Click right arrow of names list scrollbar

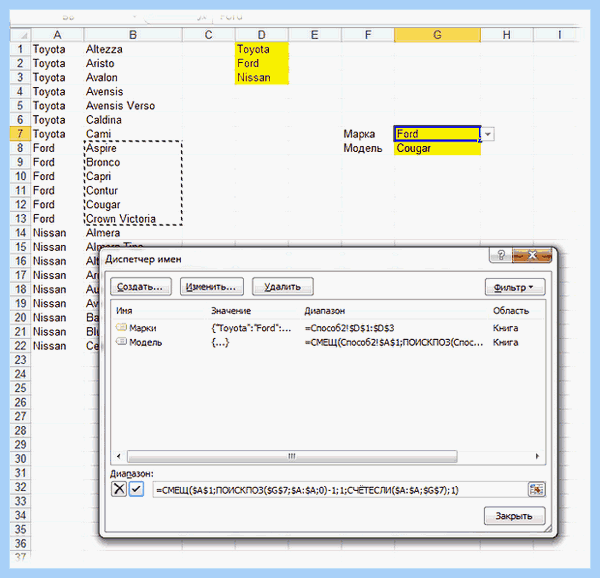tap(537, 456)
